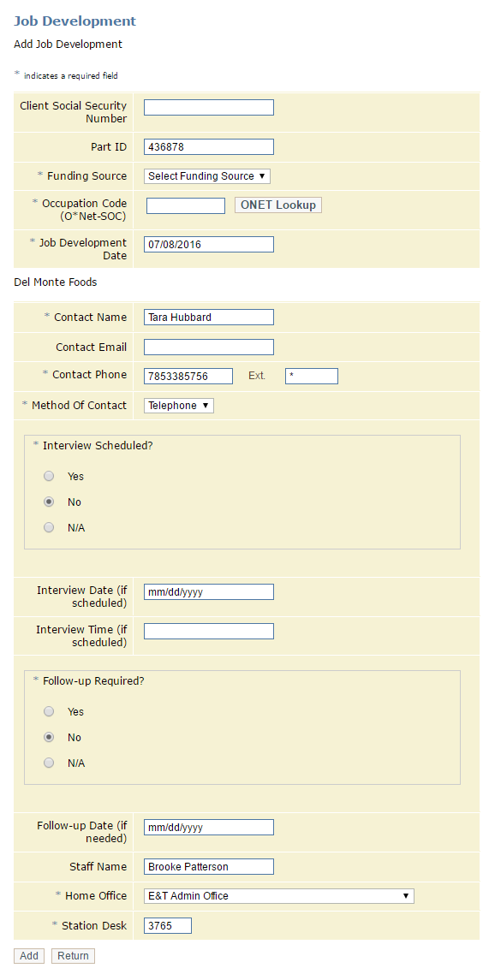Choose N/A under Interview Scheduled

tap(49, 527)
